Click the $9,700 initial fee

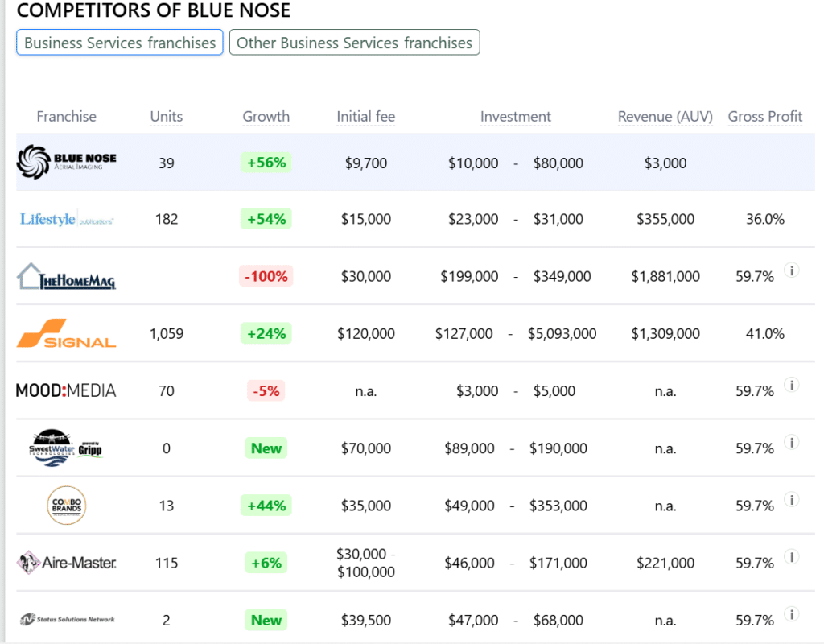pyautogui.click(x=366, y=163)
